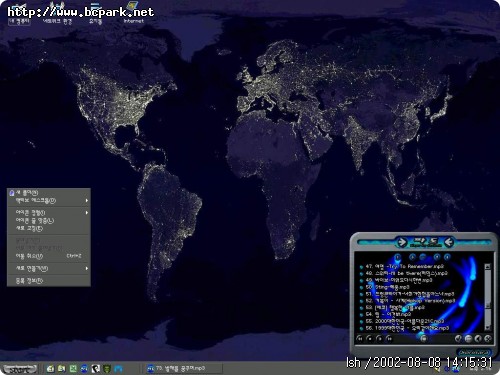Click the list-style round button at player bottom

point(468,339)
